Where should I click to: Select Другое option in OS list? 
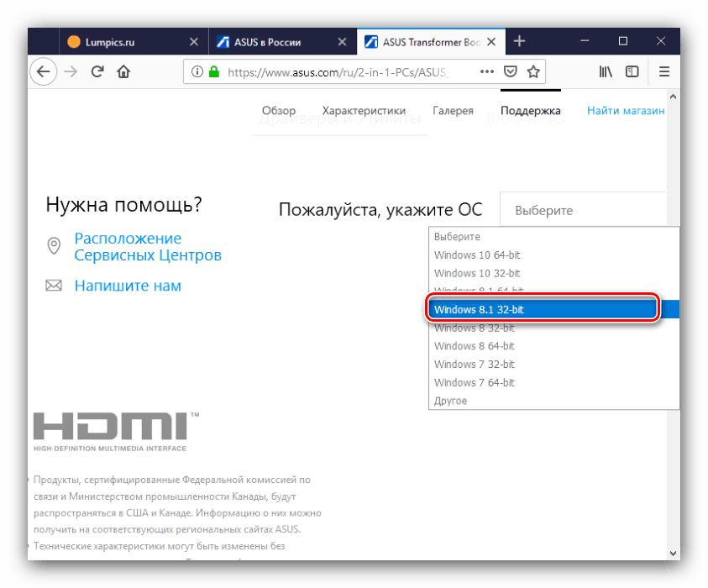(553, 401)
